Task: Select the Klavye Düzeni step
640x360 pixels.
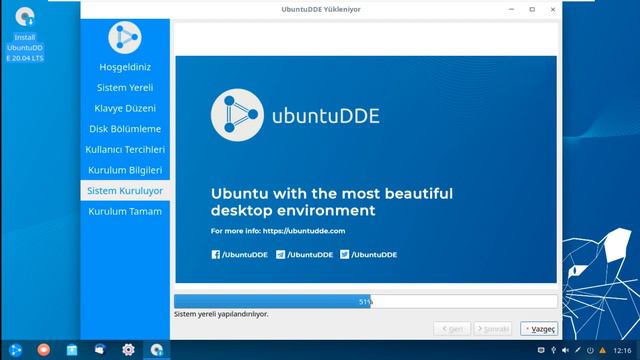Action: click(125, 108)
